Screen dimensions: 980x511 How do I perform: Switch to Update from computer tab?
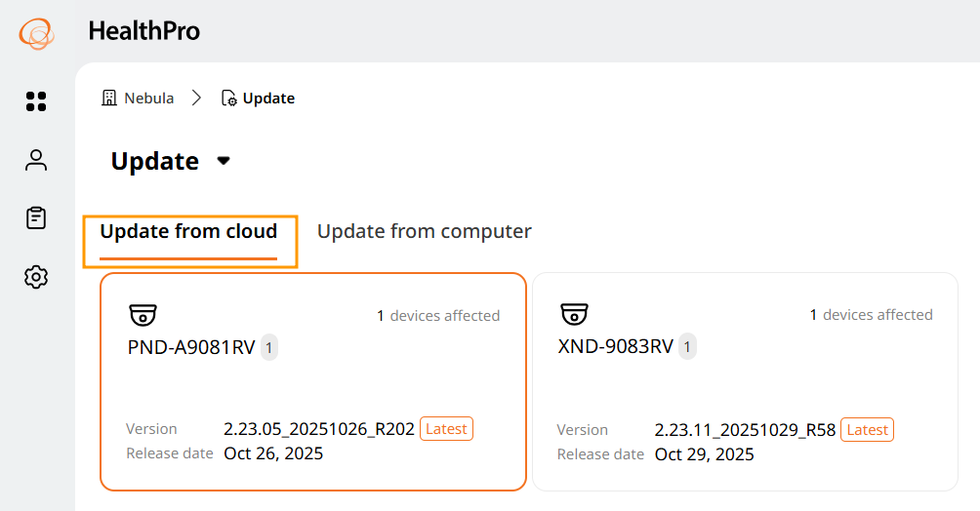point(424,232)
